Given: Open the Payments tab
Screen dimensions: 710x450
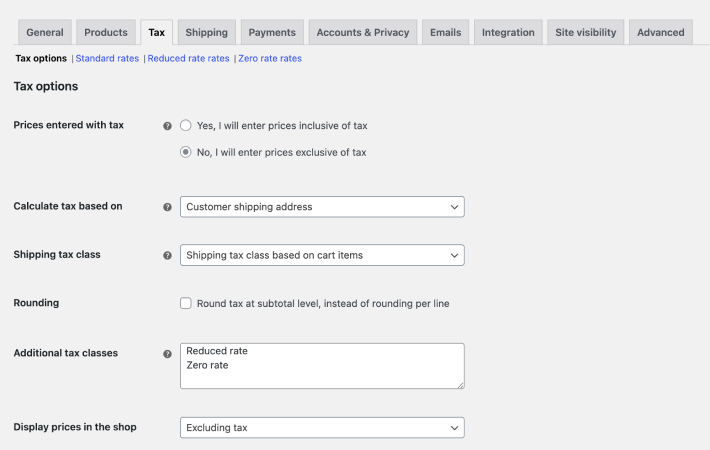Looking at the screenshot, I should [x=272, y=33].
